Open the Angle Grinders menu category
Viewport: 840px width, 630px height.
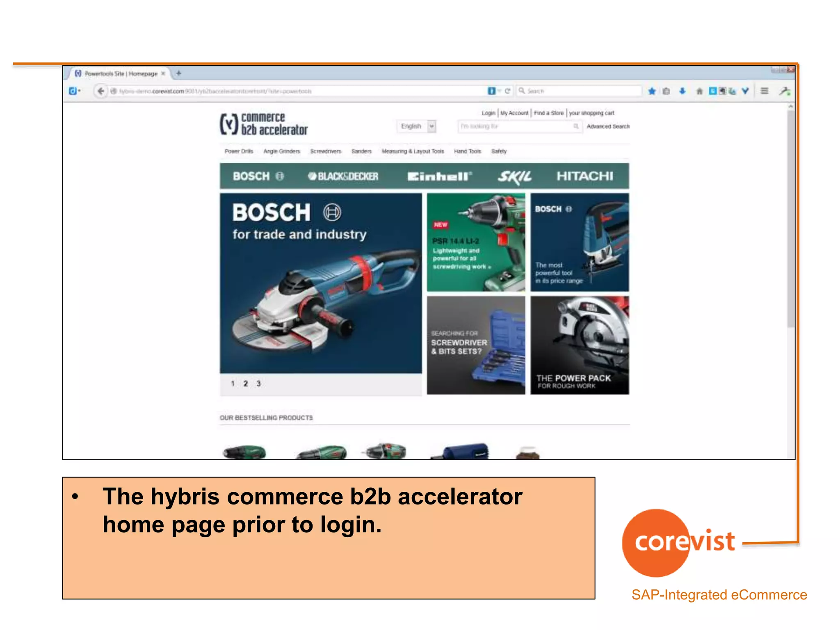click(x=282, y=151)
